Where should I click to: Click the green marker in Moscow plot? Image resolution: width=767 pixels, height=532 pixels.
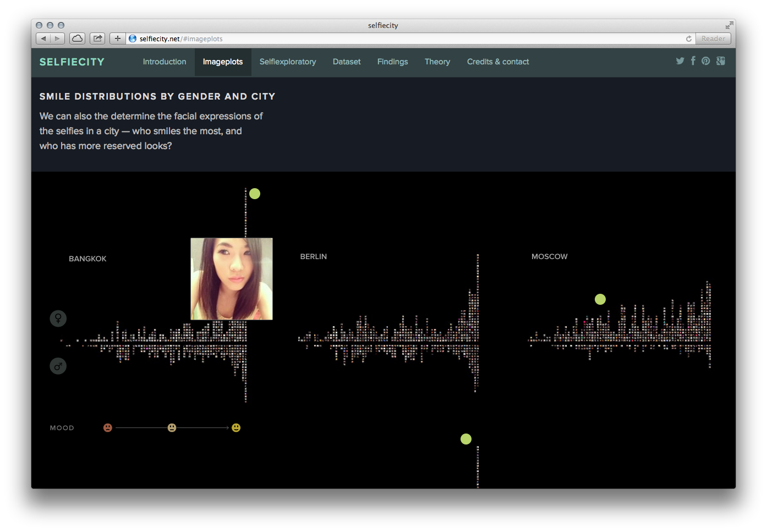(600, 299)
